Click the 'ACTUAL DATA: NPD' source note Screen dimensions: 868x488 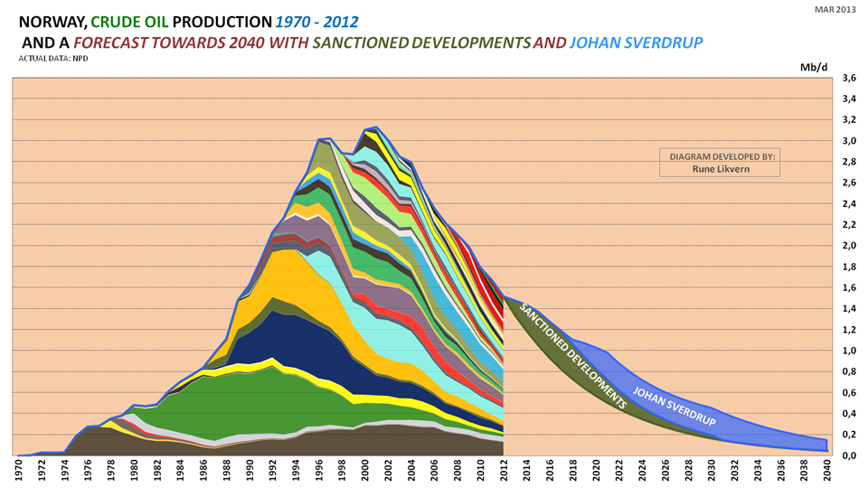coord(52,58)
